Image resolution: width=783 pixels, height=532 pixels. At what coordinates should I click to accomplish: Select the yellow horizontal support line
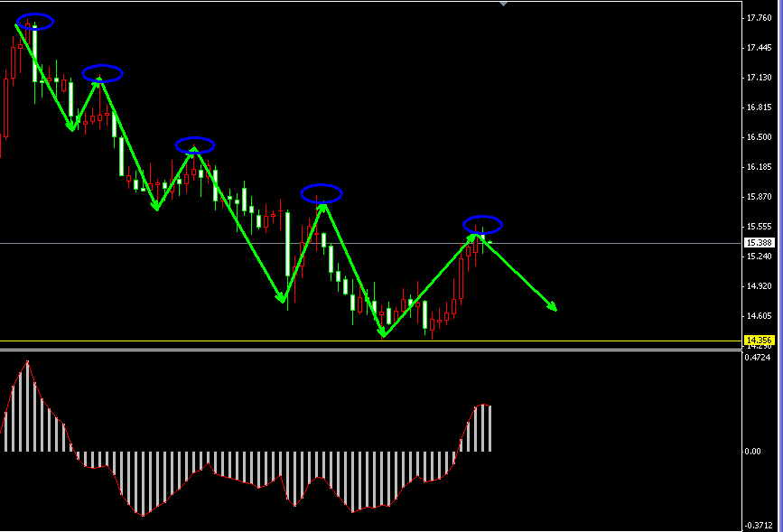[361, 341]
